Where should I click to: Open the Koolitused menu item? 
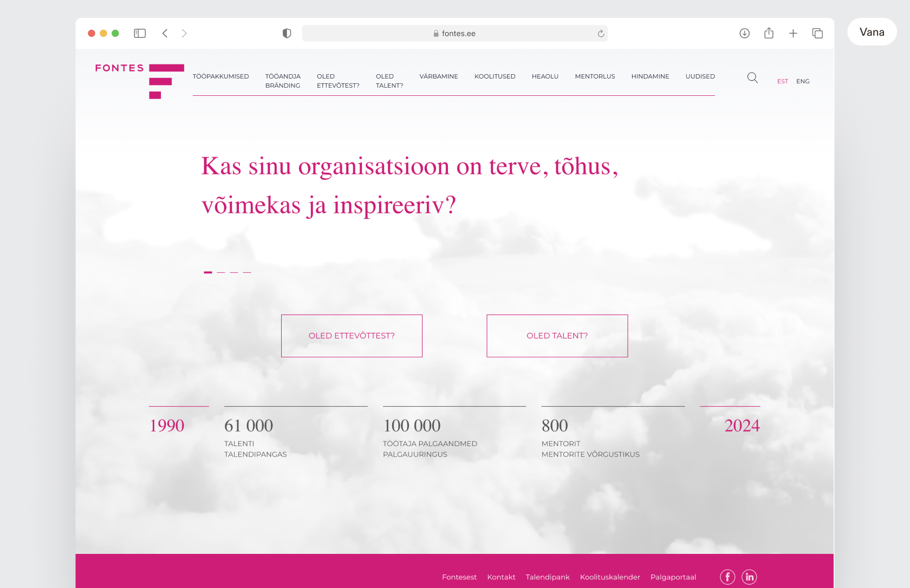[495, 76]
